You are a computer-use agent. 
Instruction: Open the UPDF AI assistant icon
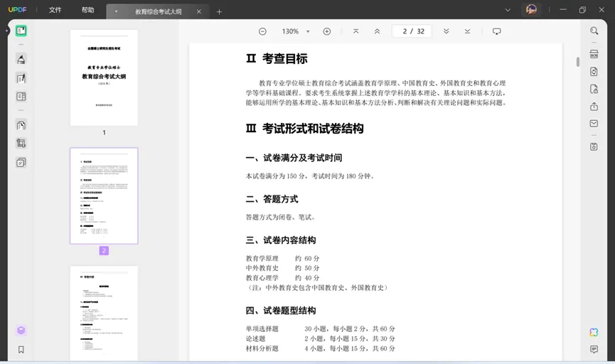(x=594, y=333)
